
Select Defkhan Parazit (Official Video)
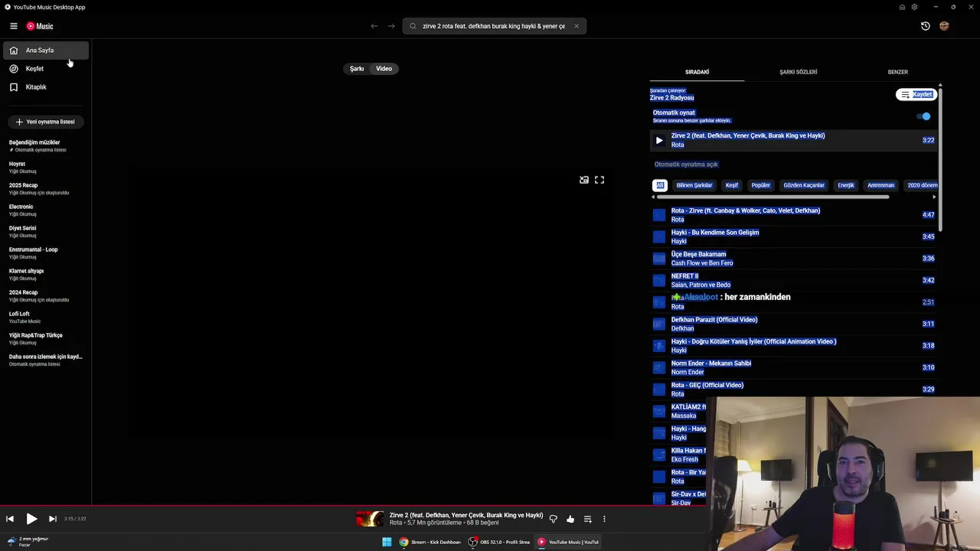point(793,324)
